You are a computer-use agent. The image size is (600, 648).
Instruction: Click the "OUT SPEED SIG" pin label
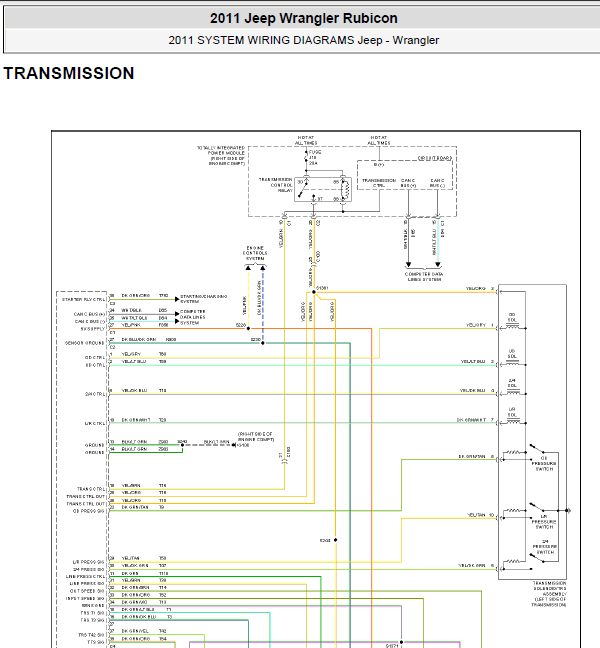[x=87, y=591]
